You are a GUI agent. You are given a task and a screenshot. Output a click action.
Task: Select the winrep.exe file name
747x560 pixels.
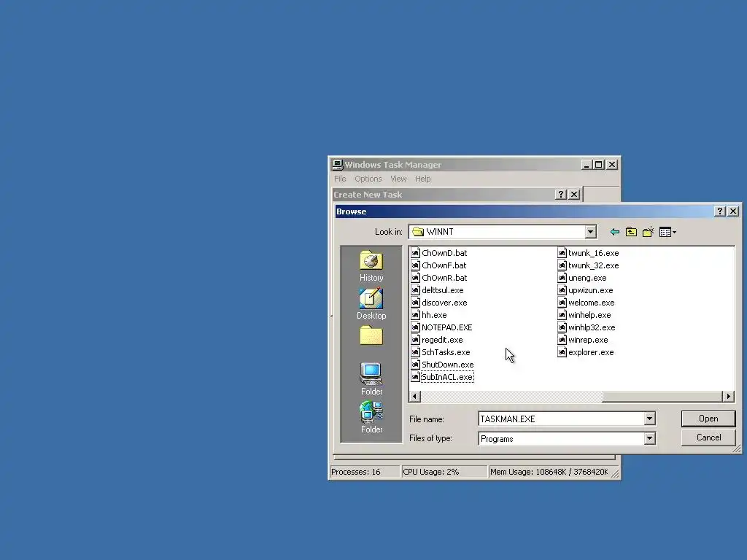point(588,340)
